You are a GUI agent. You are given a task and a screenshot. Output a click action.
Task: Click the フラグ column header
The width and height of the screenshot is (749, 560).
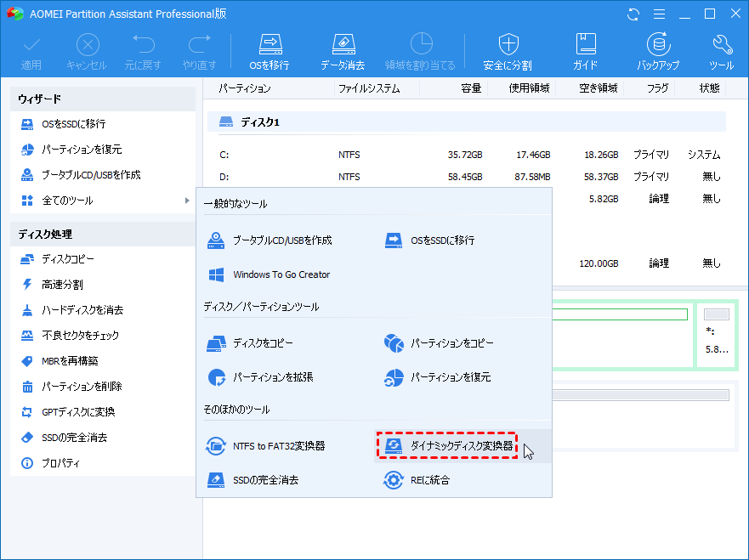(658, 88)
